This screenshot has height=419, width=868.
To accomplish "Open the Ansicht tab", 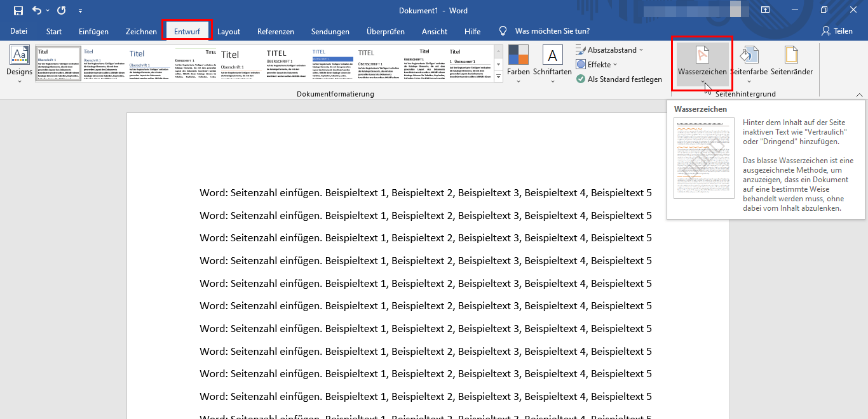I will (x=435, y=31).
